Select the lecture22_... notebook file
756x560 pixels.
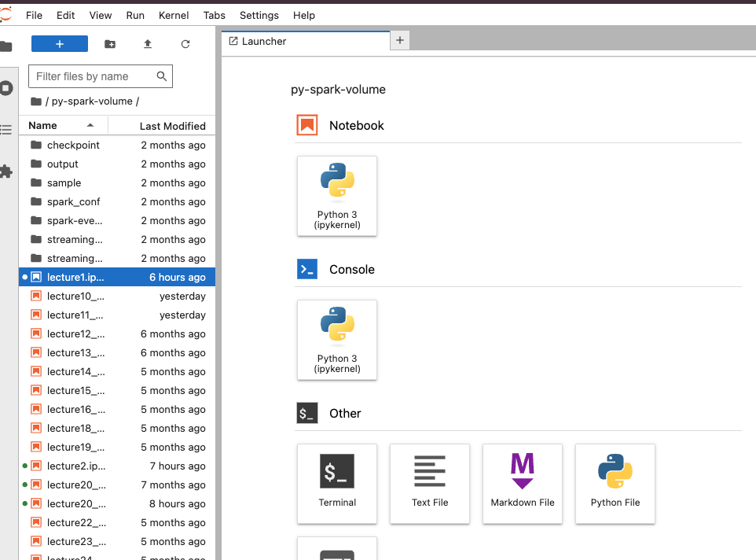coord(117,522)
